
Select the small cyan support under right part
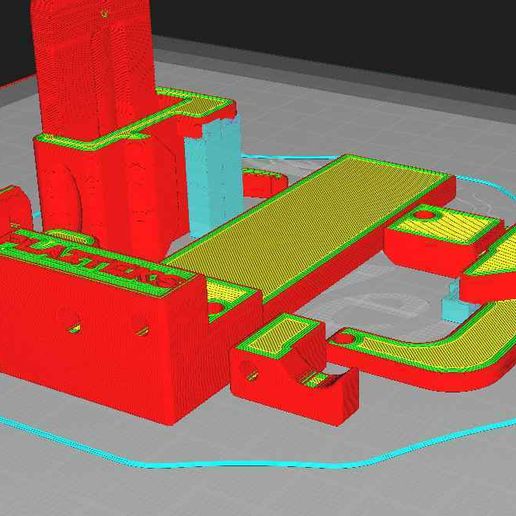(x=457, y=308)
